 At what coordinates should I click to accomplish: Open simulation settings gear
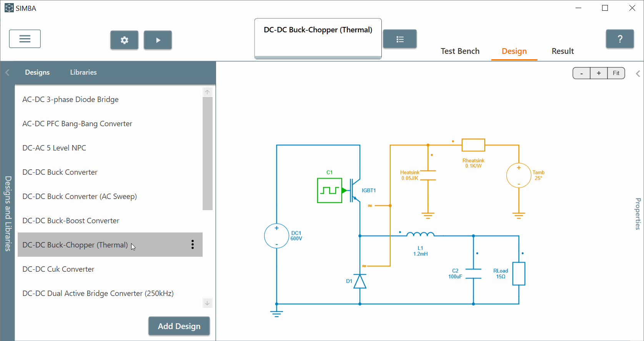[124, 40]
